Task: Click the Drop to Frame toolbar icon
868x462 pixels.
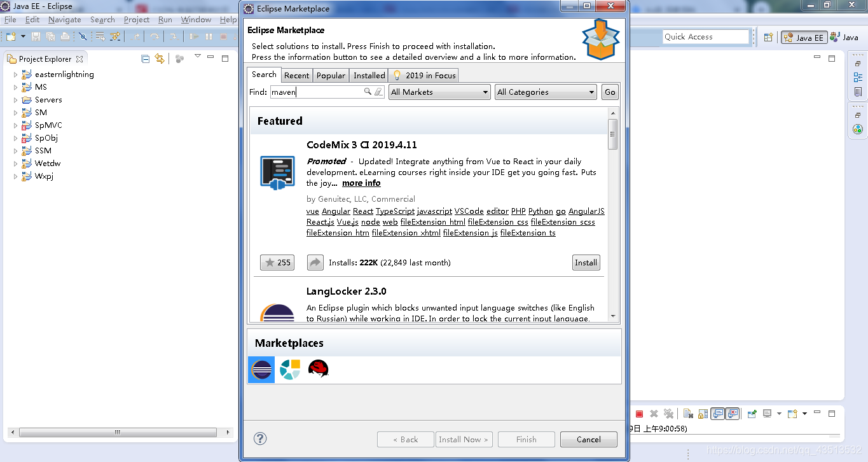Action: tap(100, 37)
